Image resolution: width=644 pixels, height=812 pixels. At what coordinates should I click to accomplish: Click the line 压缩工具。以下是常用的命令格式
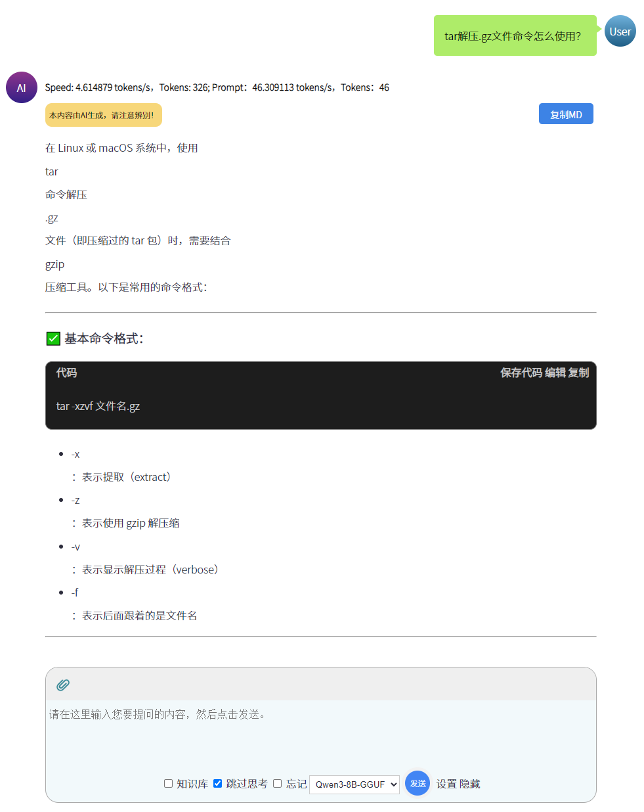pyautogui.click(x=126, y=287)
